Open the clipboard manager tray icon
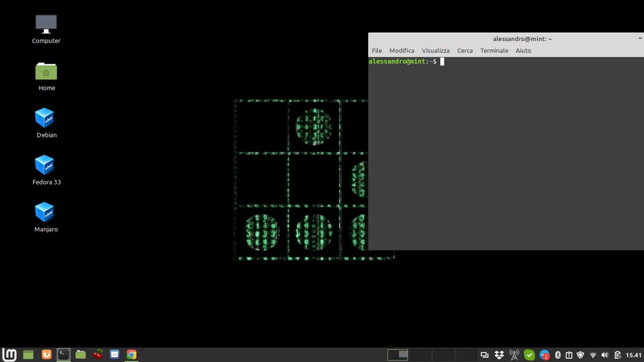644x362 pixels. click(569, 355)
